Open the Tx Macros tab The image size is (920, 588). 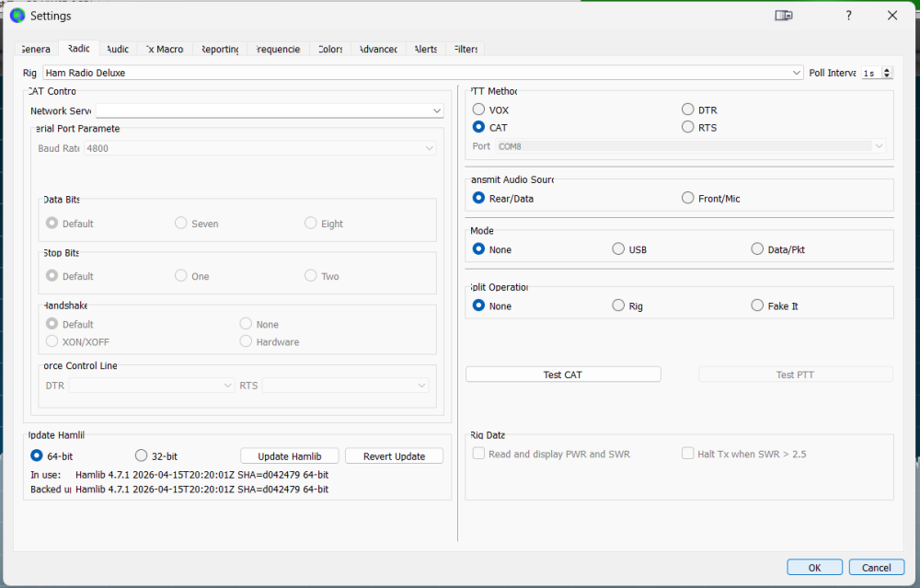(165, 50)
